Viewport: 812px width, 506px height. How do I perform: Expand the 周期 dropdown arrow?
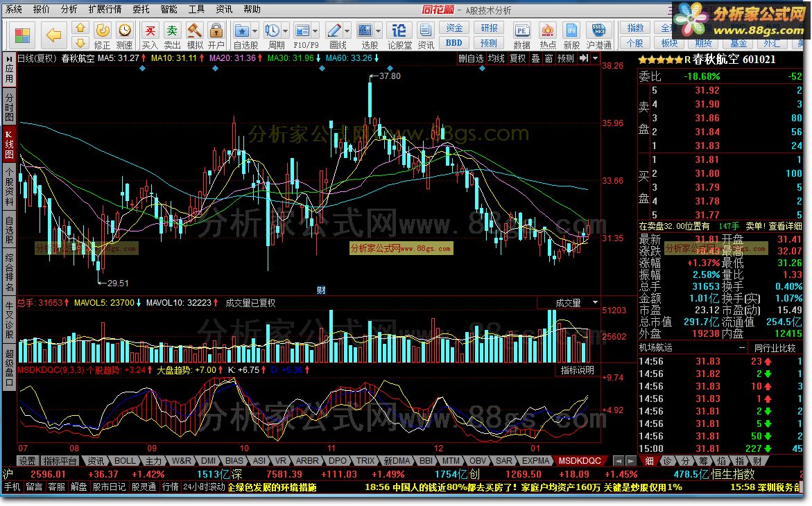click(x=285, y=30)
